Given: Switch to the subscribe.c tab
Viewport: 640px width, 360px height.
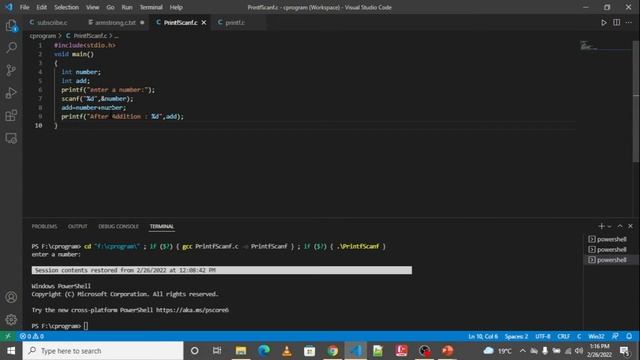Looking at the screenshot, I should (x=52, y=22).
